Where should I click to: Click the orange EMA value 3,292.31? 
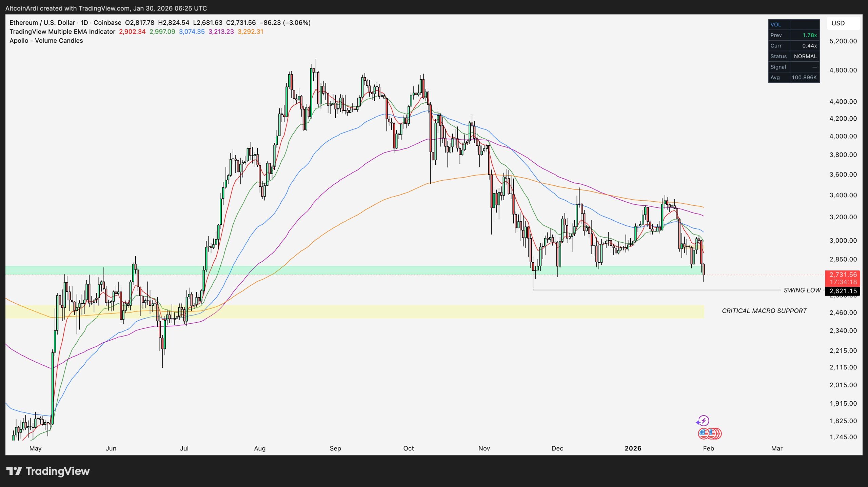[250, 32]
